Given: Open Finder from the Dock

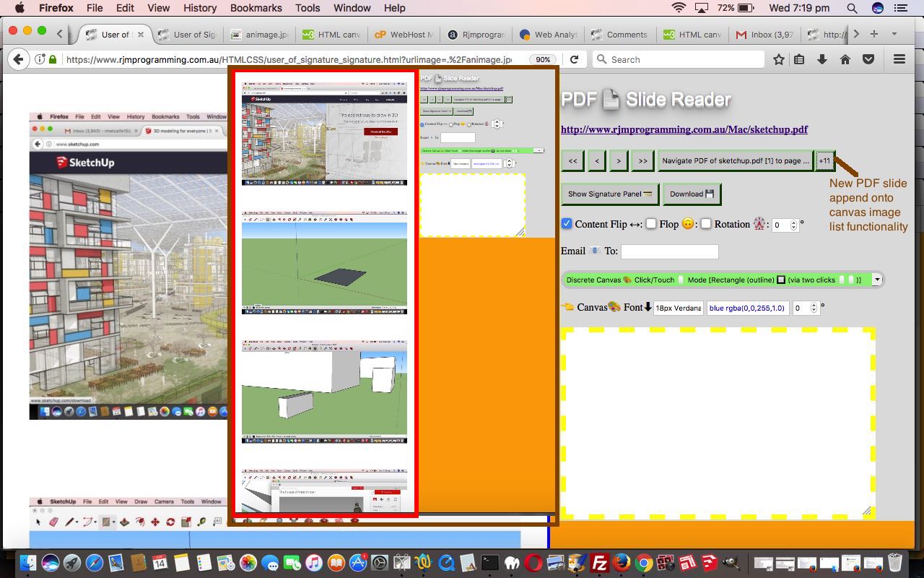Looking at the screenshot, I should tap(29, 562).
